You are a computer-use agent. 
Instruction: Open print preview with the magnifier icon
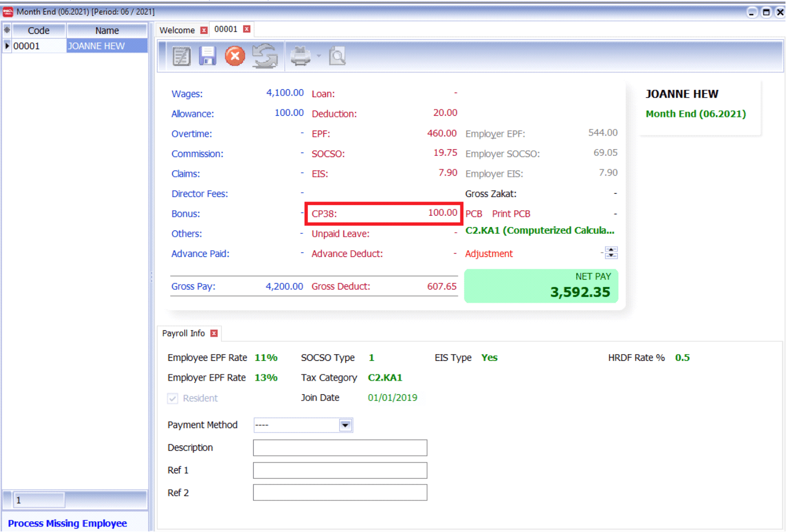[337, 55]
